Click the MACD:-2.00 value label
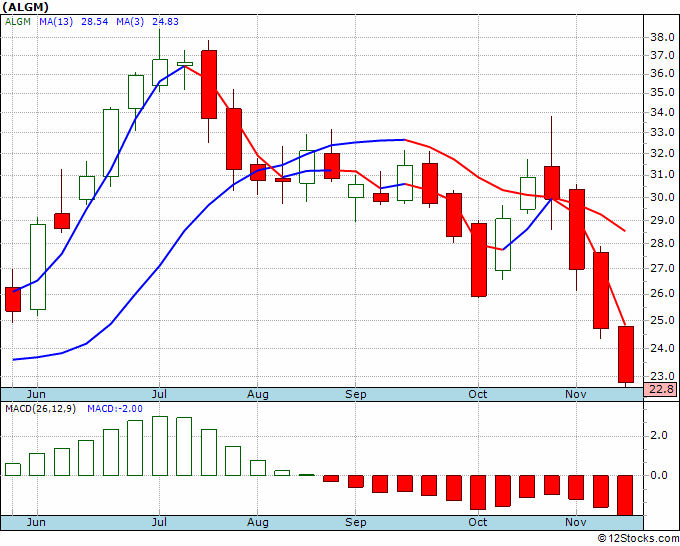 [115, 409]
